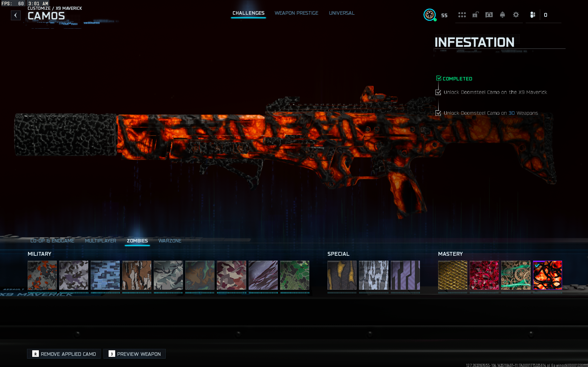Image resolution: width=588 pixels, height=367 pixels.
Task: Click the INFESTATION camo title
Action: pos(475,42)
